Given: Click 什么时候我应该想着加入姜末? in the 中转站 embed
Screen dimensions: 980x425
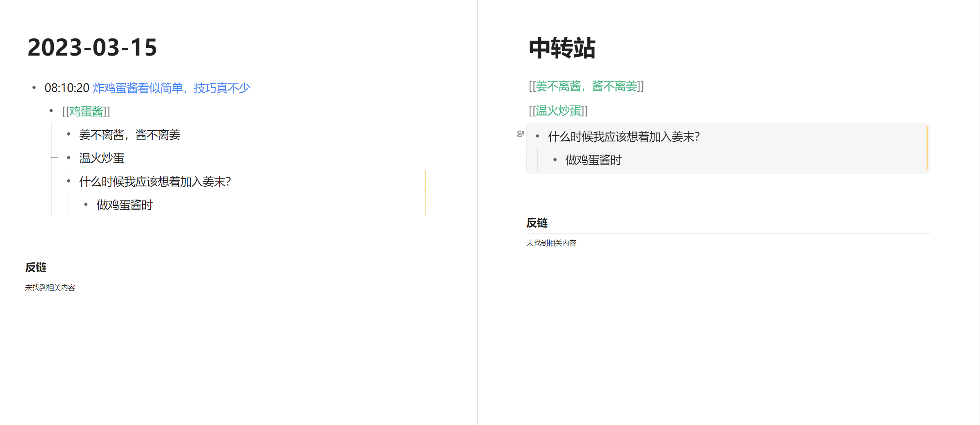Looking at the screenshot, I should click(624, 136).
